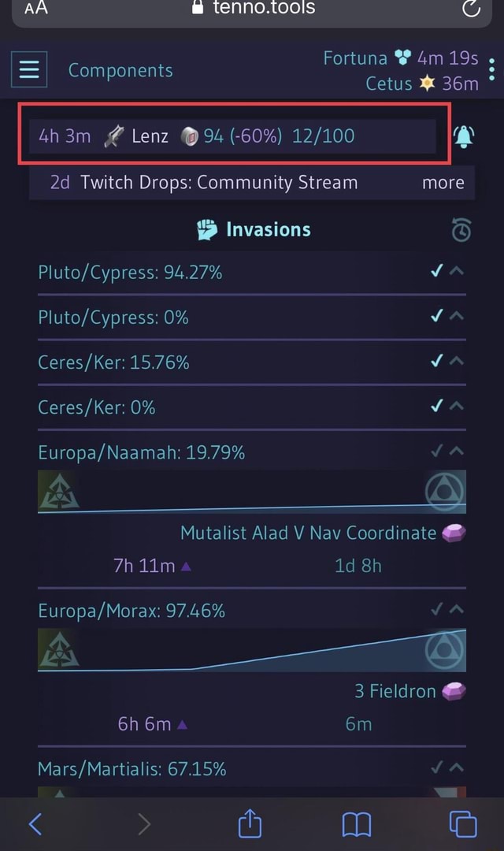Open the three-dot overflow menu
This screenshot has height=851, width=504.
491,70
